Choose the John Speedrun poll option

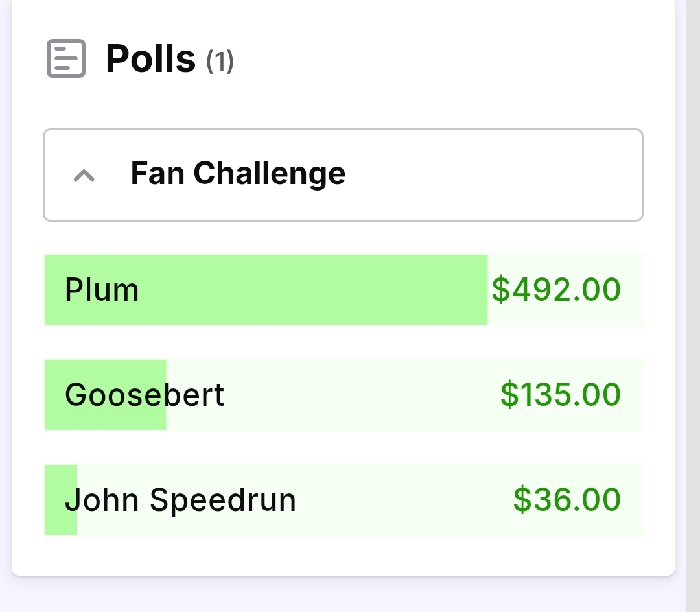344,499
